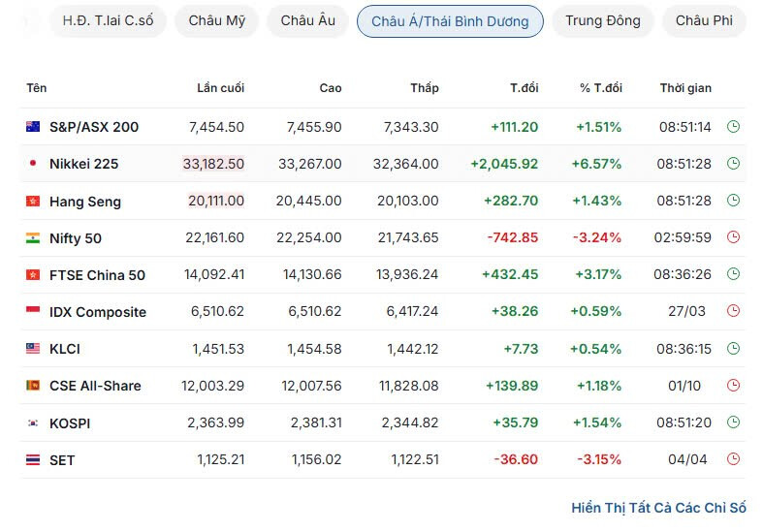Screen dimensions: 763x532
Task: Sort by the Lần cuối column header
Action: point(220,88)
